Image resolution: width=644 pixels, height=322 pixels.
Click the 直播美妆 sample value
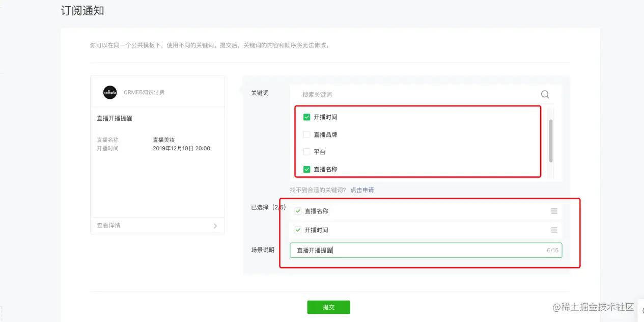pos(164,140)
